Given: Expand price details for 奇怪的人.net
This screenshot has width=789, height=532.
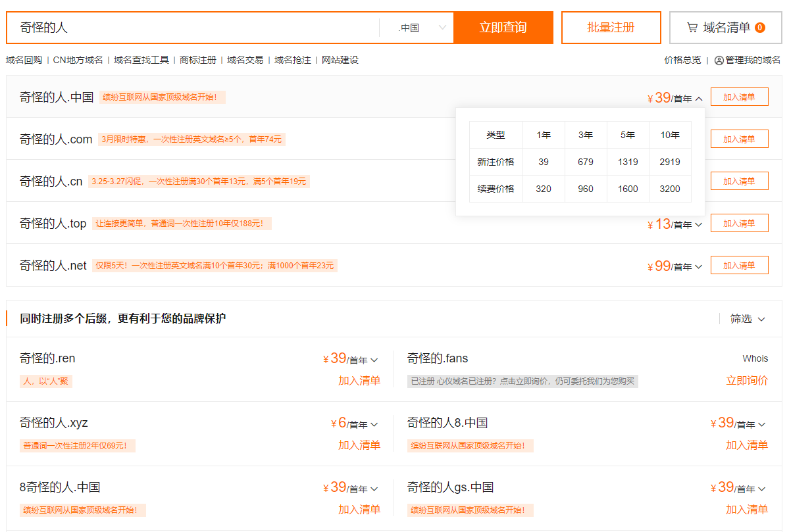Looking at the screenshot, I should click(699, 267).
